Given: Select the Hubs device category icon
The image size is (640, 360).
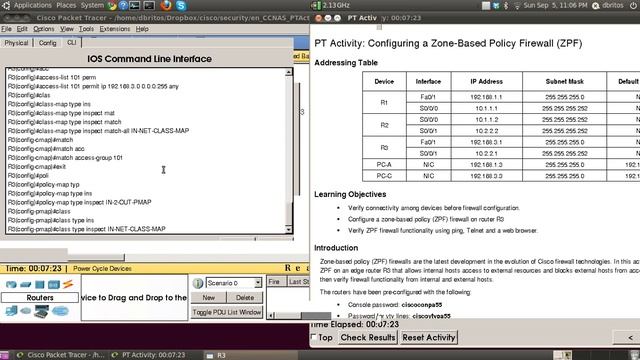Looking at the screenshot, I should point(40,284).
